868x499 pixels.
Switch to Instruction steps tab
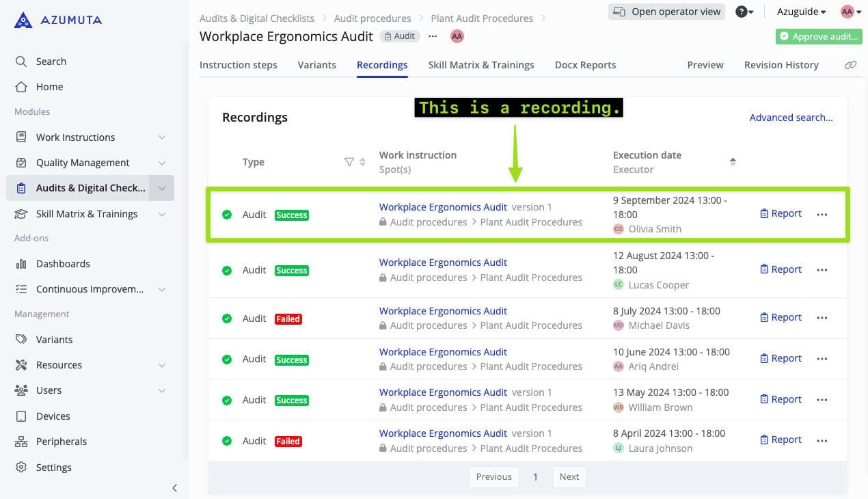(238, 65)
